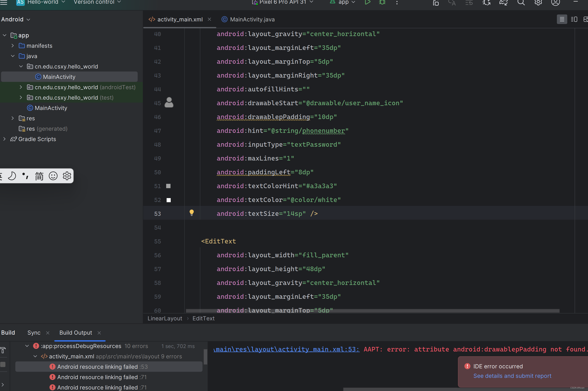This screenshot has height=391, width=588.
Task: Open IDE settings gear in top toolbar
Action: (538, 3)
